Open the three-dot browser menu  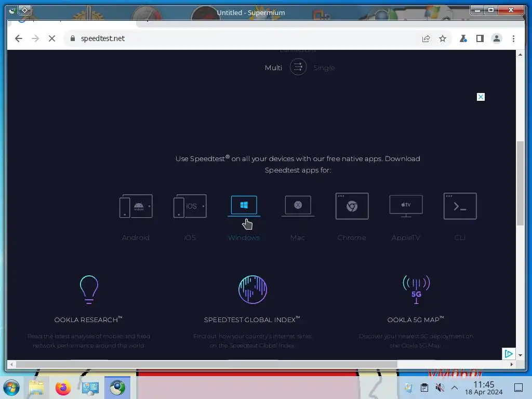(513, 38)
